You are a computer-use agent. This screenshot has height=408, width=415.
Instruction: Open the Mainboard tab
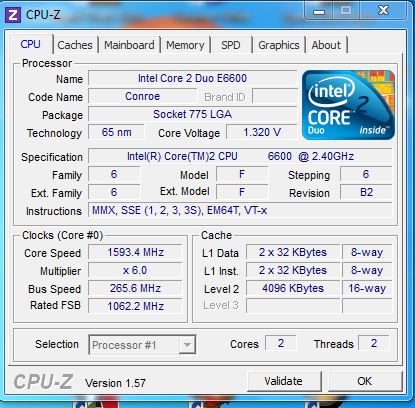tap(129, 45)
